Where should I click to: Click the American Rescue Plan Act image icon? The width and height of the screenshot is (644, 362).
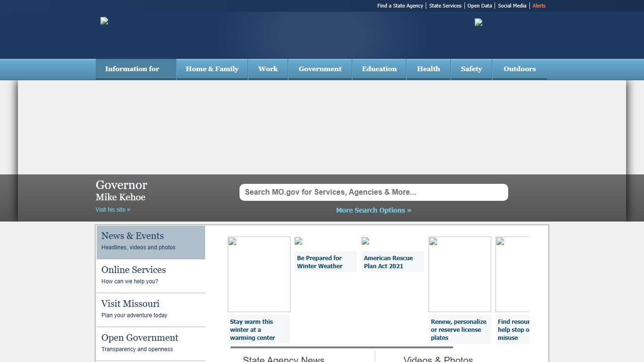(365, 241)
